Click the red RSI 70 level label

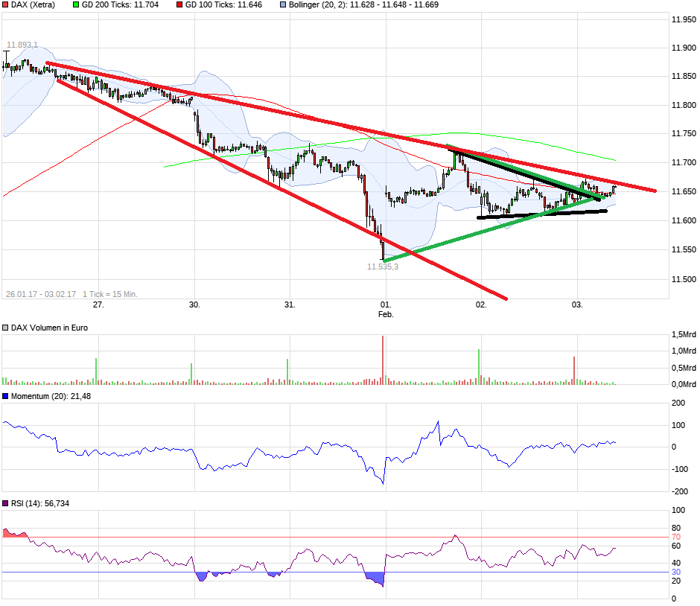tap(676, 537)
